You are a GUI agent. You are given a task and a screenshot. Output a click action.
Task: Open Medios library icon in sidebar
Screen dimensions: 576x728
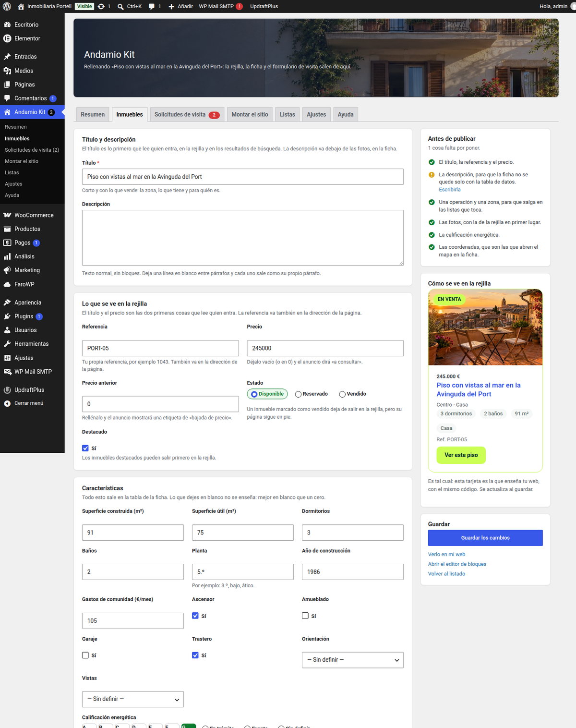[7, 71]
